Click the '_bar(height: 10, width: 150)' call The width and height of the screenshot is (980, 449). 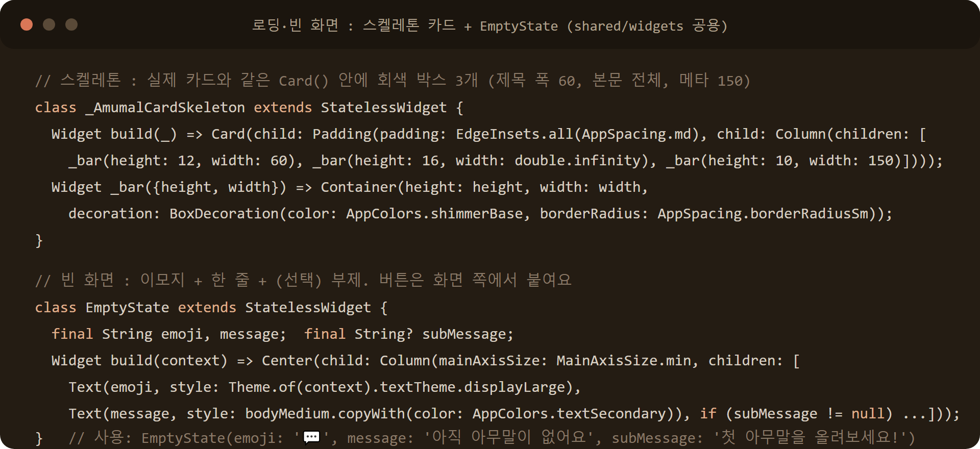(x=783, y=161)
